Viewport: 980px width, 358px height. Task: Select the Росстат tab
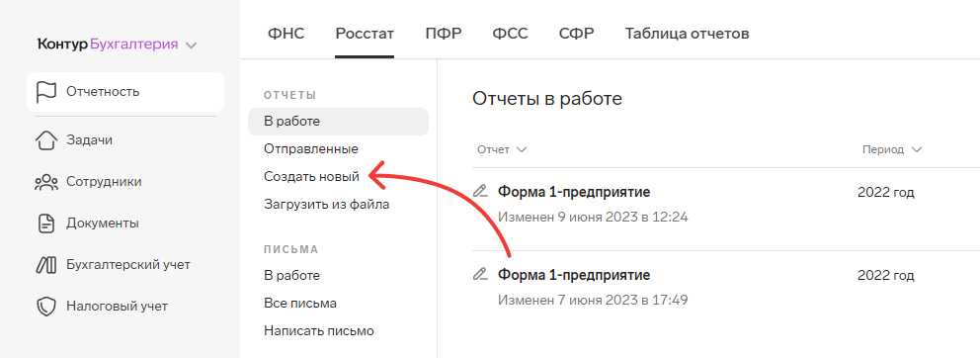point(365,34)
